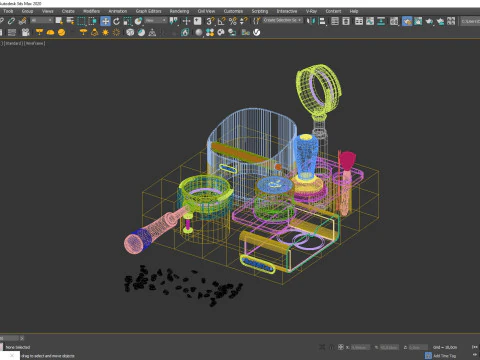Click the Select and Place tool
This screenshot has height=360, width=480.
coord(138,21)
